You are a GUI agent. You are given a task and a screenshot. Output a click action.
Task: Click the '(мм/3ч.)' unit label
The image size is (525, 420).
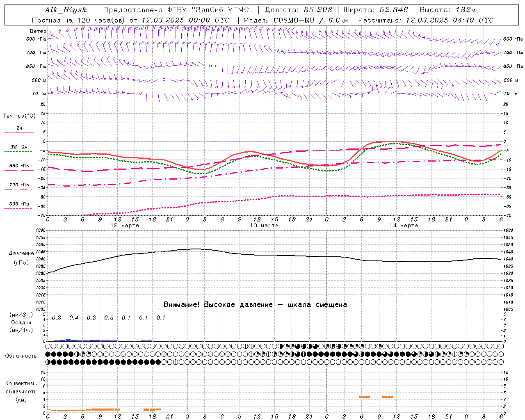point(21,315)
